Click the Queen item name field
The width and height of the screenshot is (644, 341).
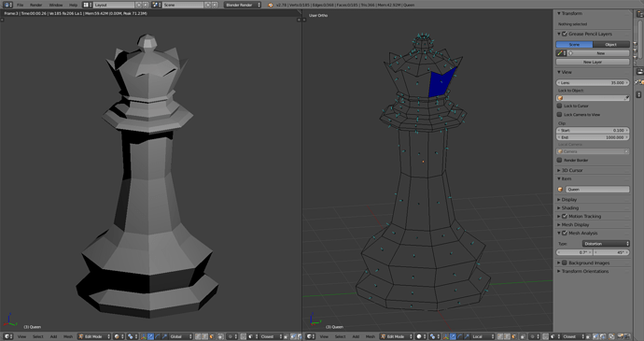click(597, 190)
